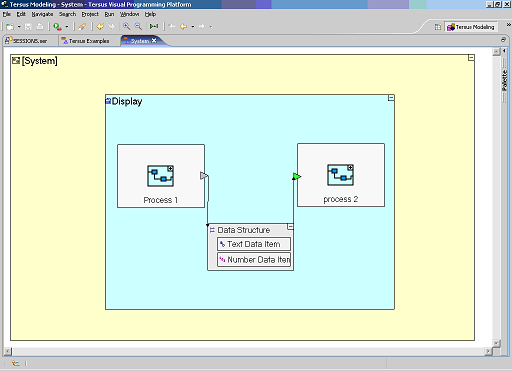
Task: Click the green trigger on process 2
Action: 297,177
